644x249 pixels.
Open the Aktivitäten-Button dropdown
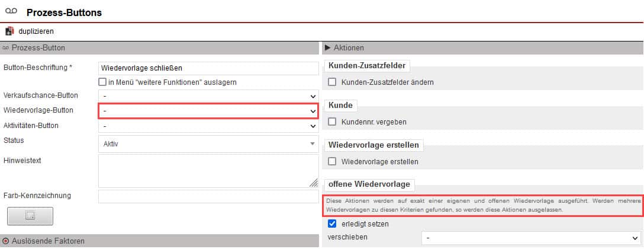coord(208,126)
